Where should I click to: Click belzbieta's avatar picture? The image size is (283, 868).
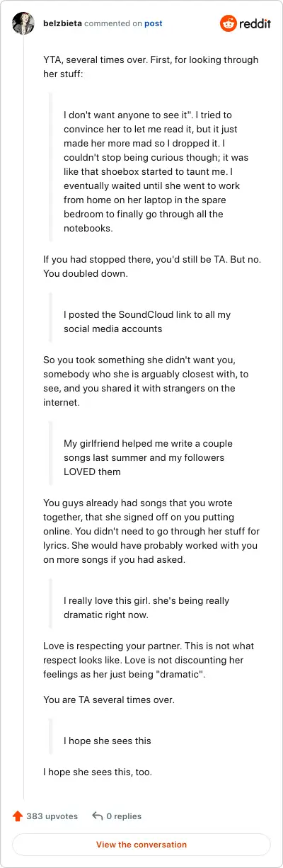tap(23, 23)
